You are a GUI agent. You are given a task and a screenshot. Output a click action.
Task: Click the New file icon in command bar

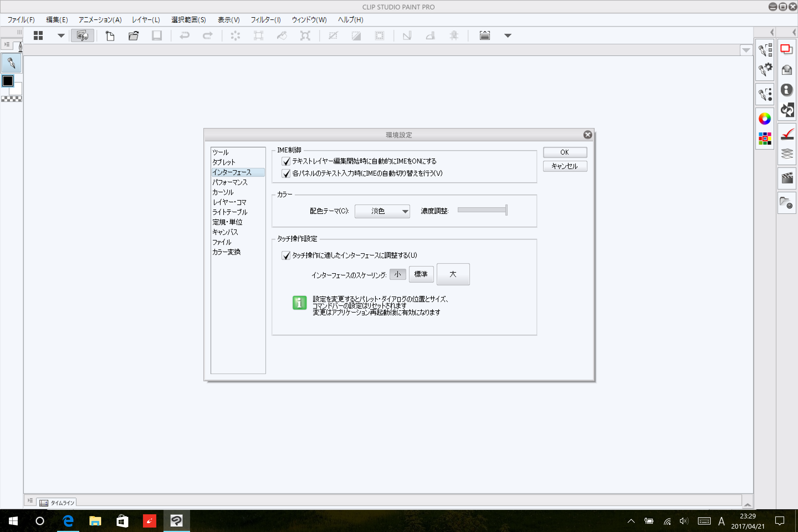[x=110, y=36]
